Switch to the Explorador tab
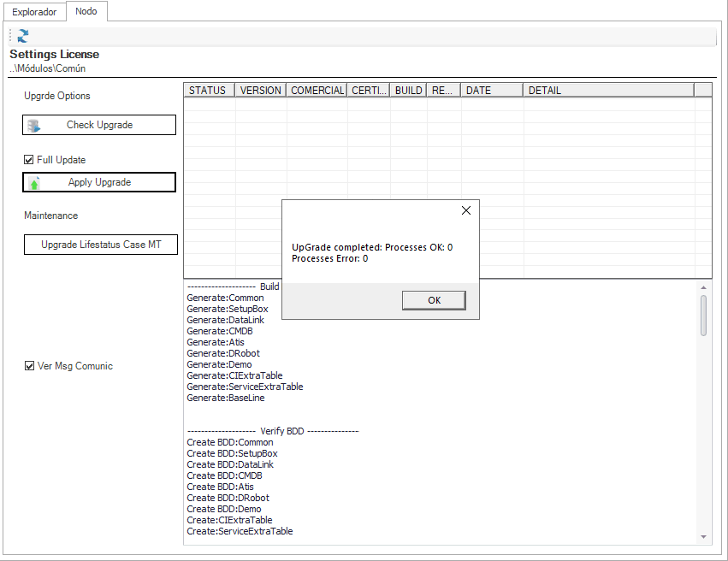 click(x=34, y=12)
